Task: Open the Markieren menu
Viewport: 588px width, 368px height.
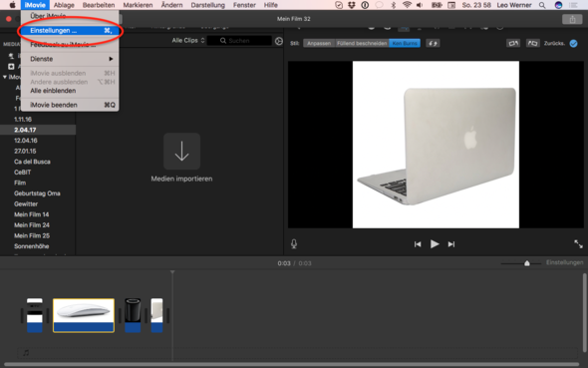Action: (138, 5)
